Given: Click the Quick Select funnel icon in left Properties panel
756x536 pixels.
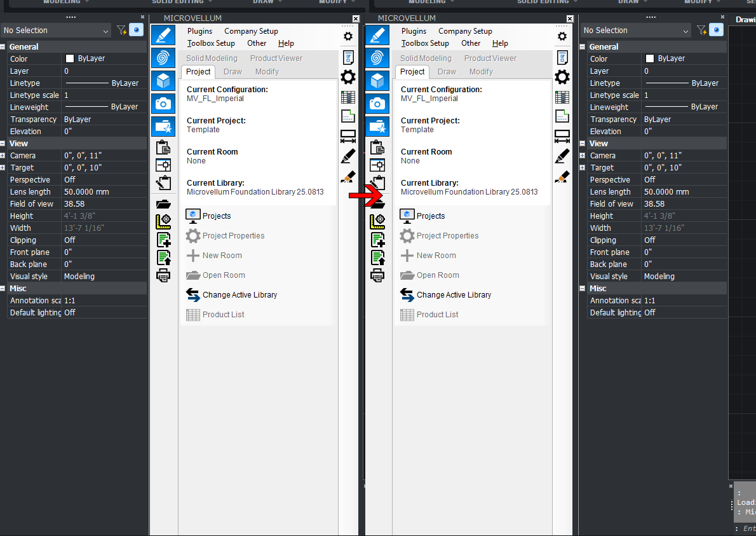Looking at the screenshot, I should (121, 30).
